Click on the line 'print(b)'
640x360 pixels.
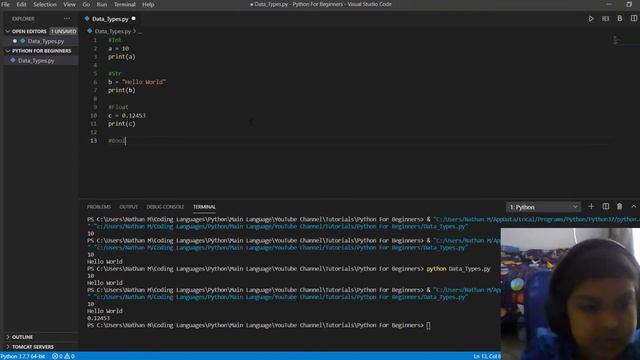tap(122, 90)
